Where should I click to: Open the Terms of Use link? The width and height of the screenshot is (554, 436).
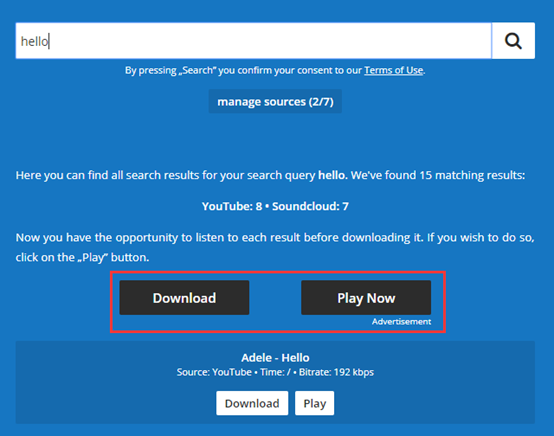click(394, 70)
